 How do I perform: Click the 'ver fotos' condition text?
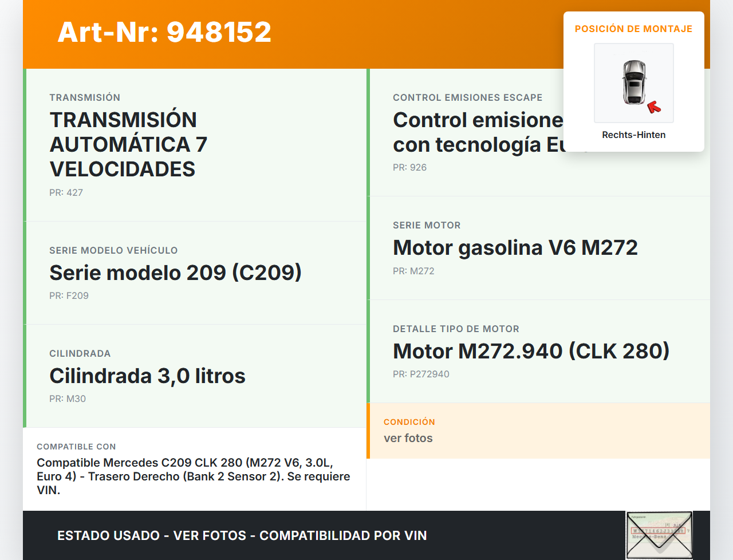pyautogui.click(x=408, y=438)
